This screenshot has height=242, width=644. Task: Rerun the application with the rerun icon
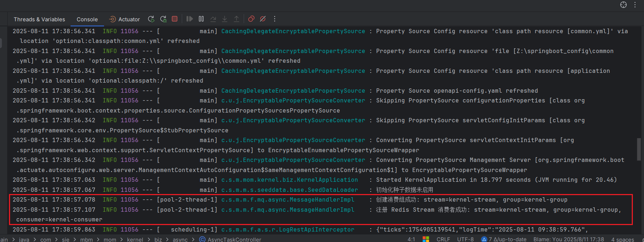click(151, 19)
